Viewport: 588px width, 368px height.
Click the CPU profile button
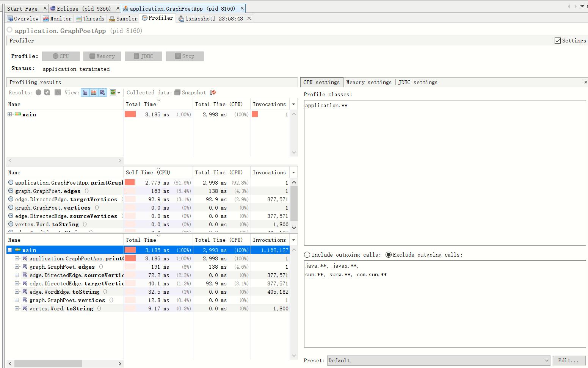61,56
